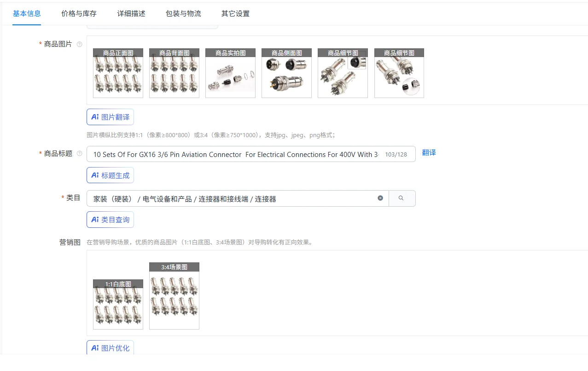Viewport: 588px width, 371px height.
Task: Click the category search magnifier button
Action: tap(402, 198)
